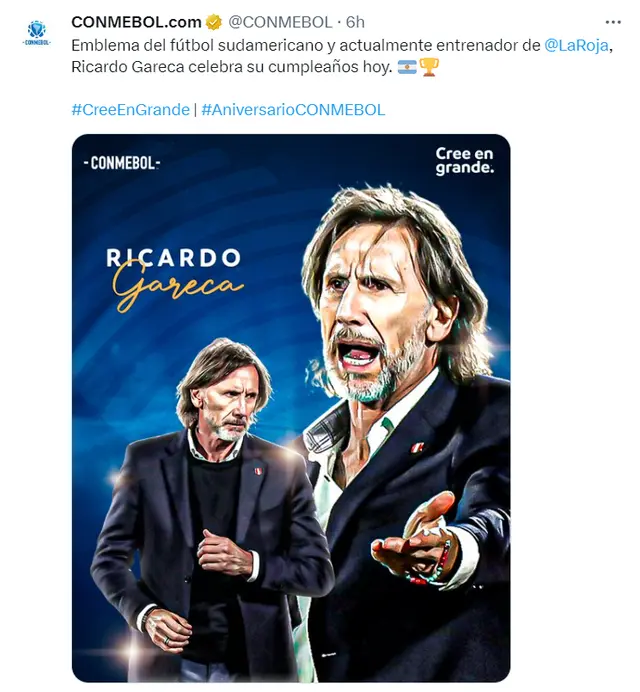Open the @LaRoja mention link

pyautogui.click(x=577, y=46)
